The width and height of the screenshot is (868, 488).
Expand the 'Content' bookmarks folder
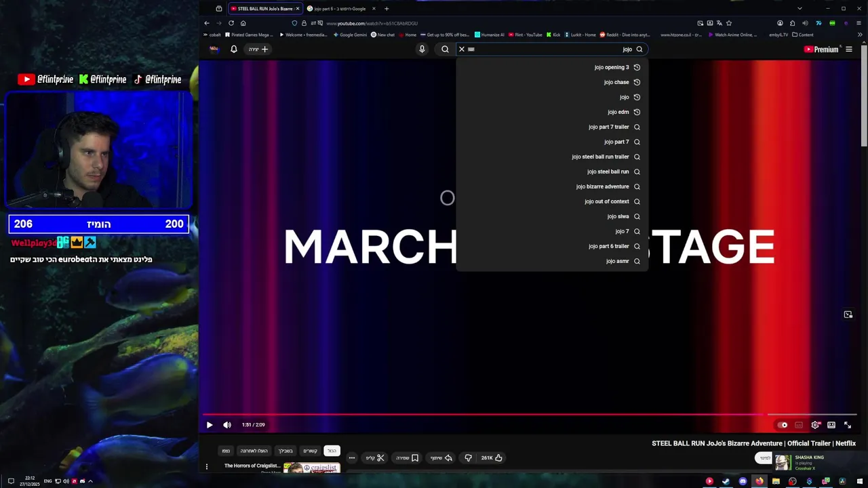pyautogui.click(x=803, y=35)
